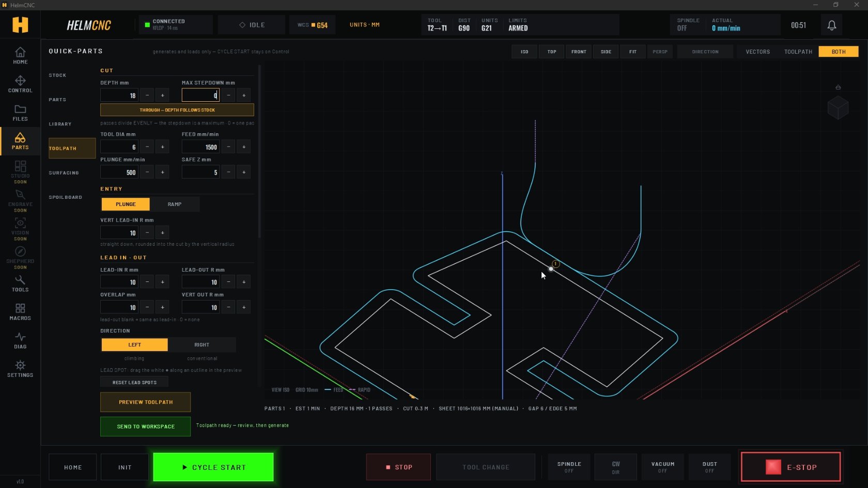The image size is (868, 488).
Task: Increase Vert Lead-in R value
Action: [162, 232]
